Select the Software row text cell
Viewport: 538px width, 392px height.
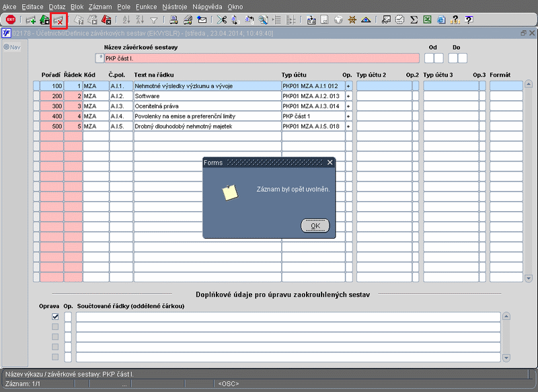pos(207,96)
